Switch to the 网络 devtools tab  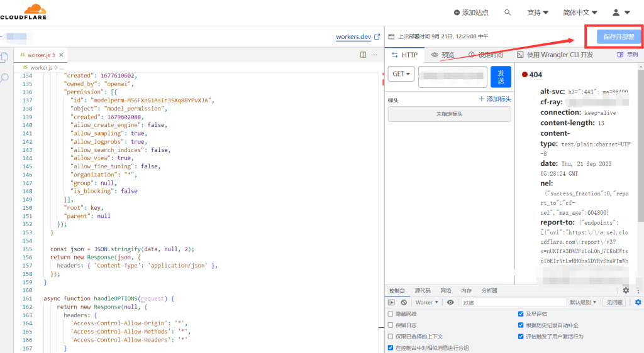445,290
